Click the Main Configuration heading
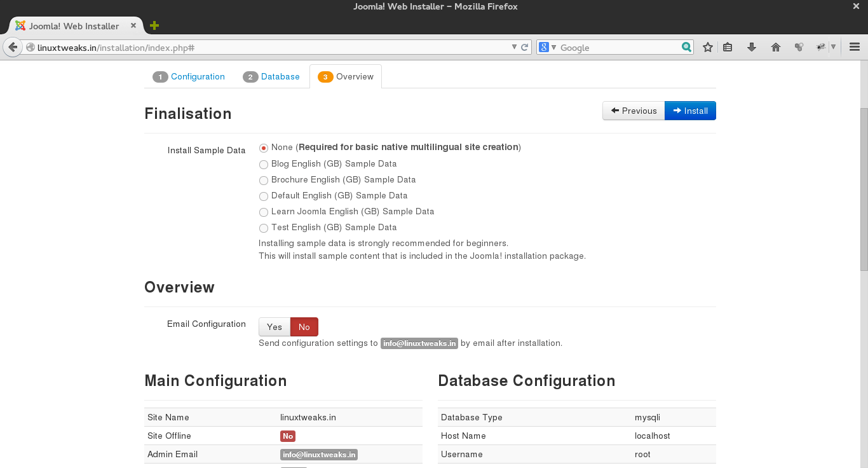The height and width of the screenshot is (468, 868). point(215,381)
